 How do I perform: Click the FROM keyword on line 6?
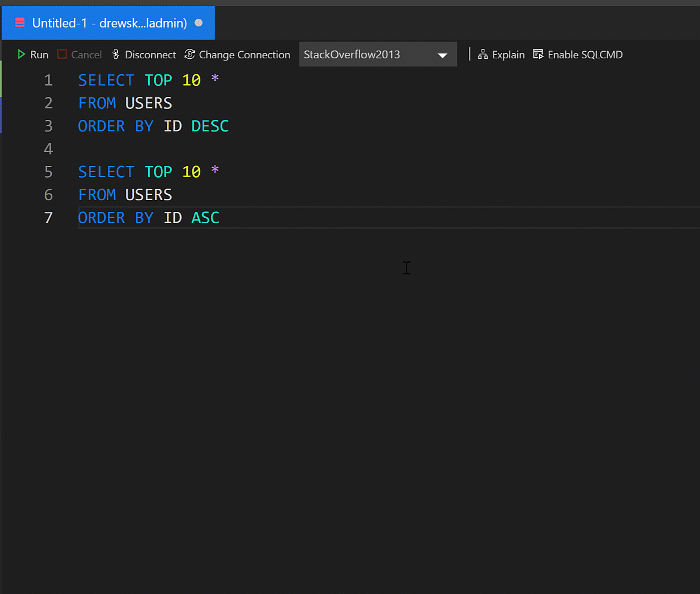tap(97, 195)
